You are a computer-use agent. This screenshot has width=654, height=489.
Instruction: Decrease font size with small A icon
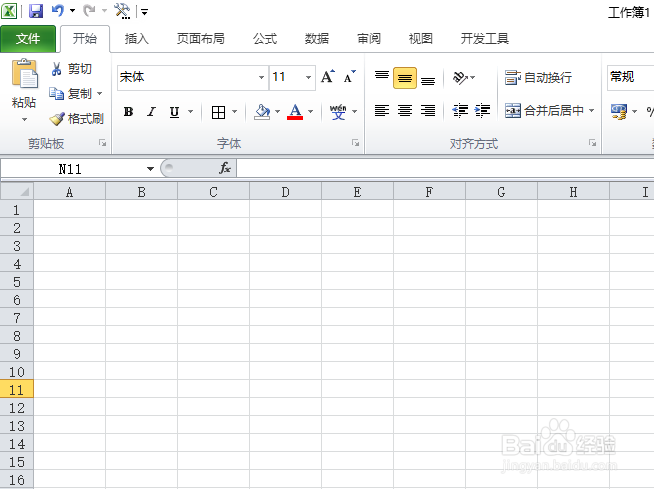tap(349, 77)
